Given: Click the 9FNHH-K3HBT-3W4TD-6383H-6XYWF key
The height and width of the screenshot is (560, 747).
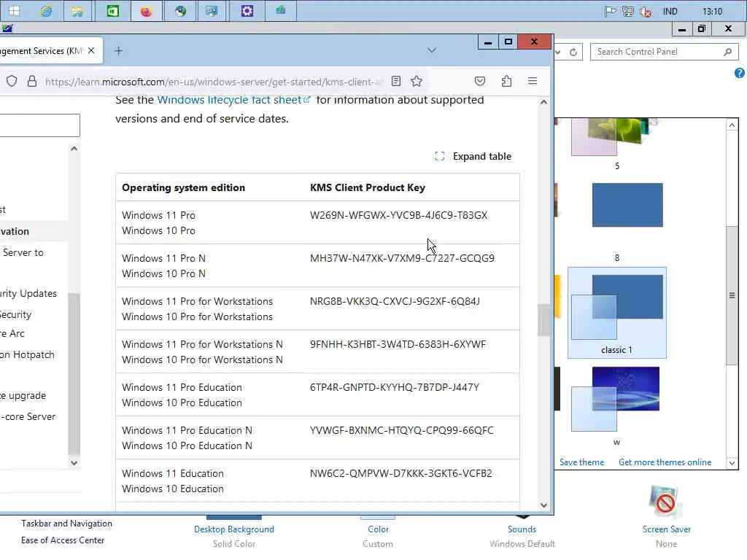Looking at the screenshot, I should (398, 344).
